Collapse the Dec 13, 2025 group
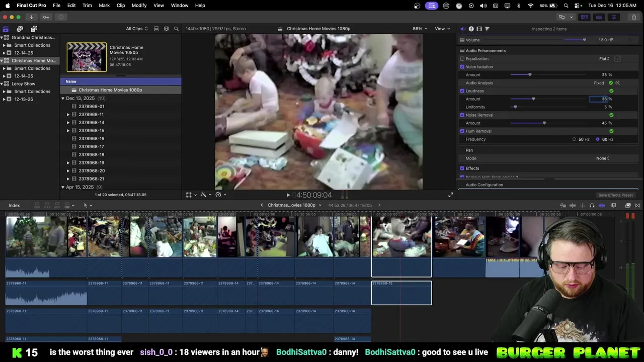The height and width of the screenshot is (362, 644). (63, 99)
